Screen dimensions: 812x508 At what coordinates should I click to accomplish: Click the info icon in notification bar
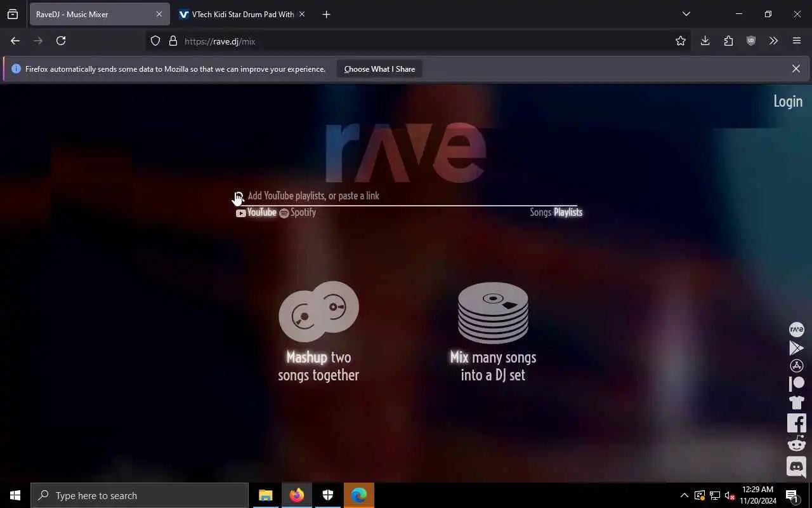point(16,69)
